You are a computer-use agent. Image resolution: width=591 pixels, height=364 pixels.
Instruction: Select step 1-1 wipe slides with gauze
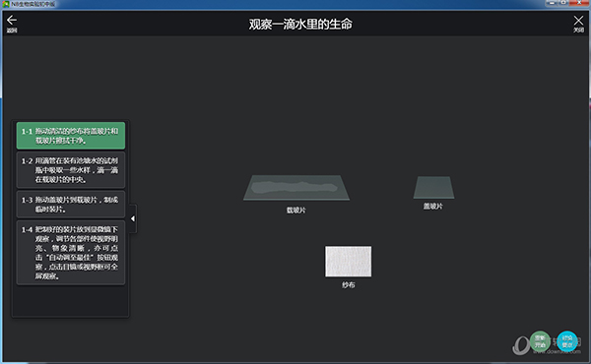pyautogui.click(x=71, y=136)
